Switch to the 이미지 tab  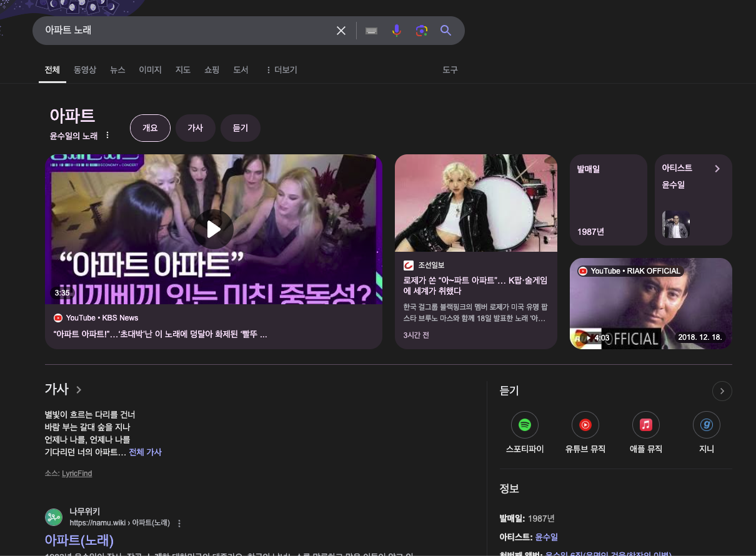tap(150, 70)
